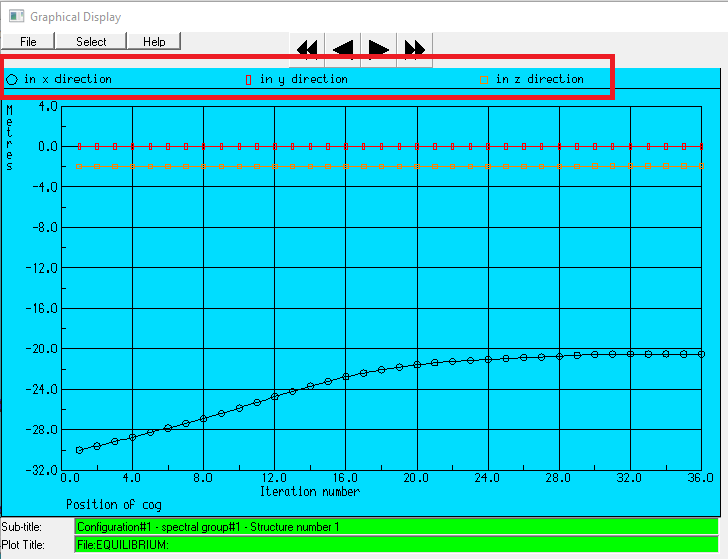Click the 'in z direction' legend label
This screenshot has height=559, width=728.
pos(540,79)
